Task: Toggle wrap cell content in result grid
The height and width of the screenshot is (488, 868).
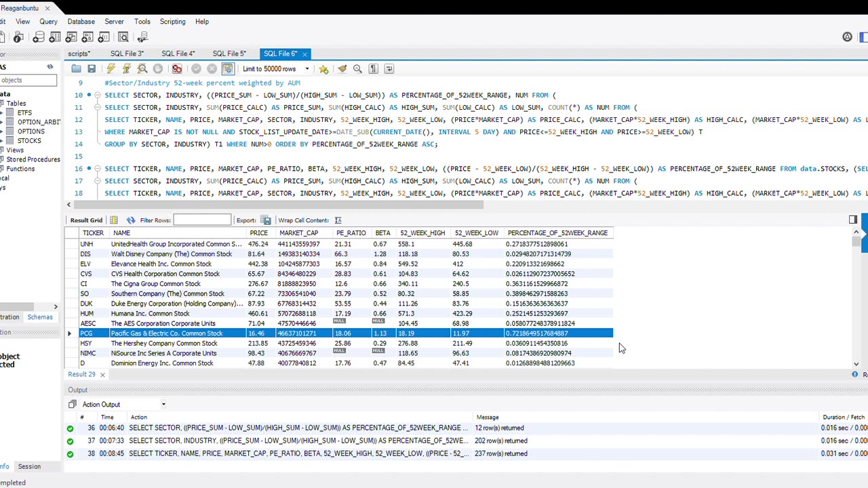Action: [x=338, y=220]
